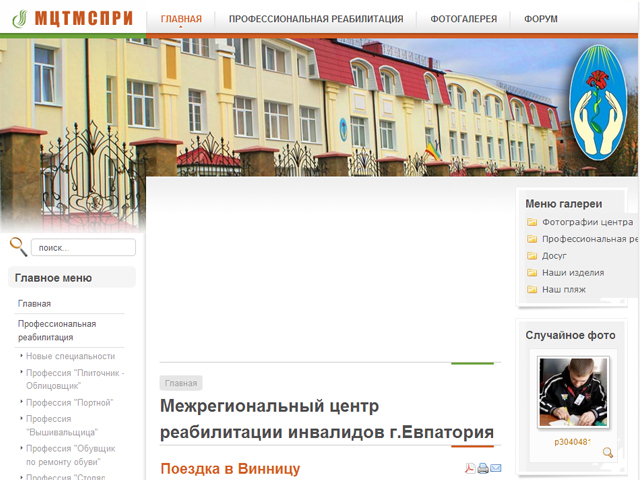Open the Досуг gallery link
Screen dimensions: 640x480
[554, 256]
